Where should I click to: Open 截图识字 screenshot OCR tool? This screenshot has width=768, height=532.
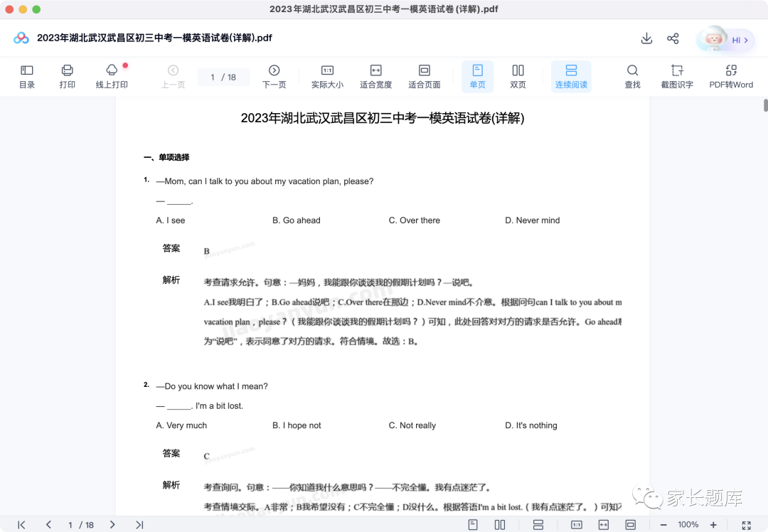(x=677, y=76)
